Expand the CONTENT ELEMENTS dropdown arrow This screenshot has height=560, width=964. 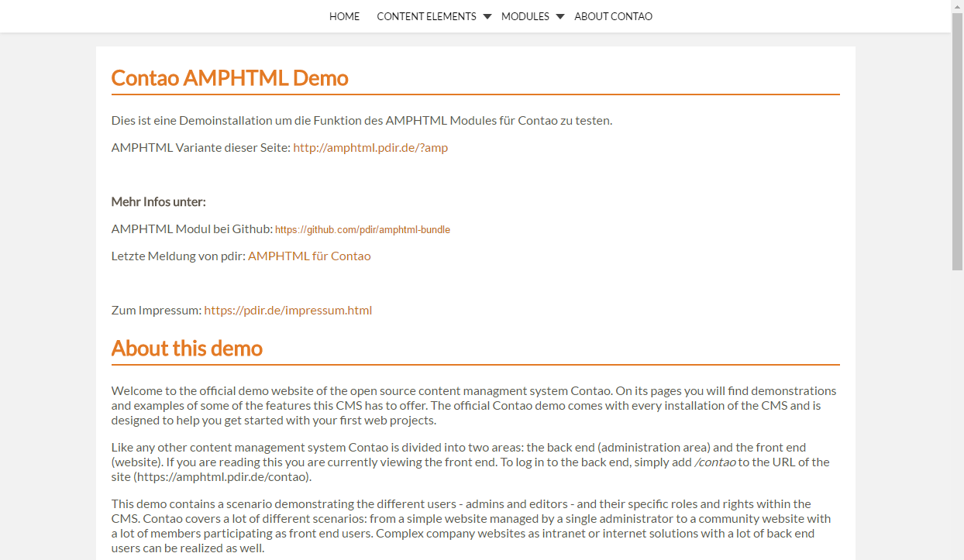(487, 16)
